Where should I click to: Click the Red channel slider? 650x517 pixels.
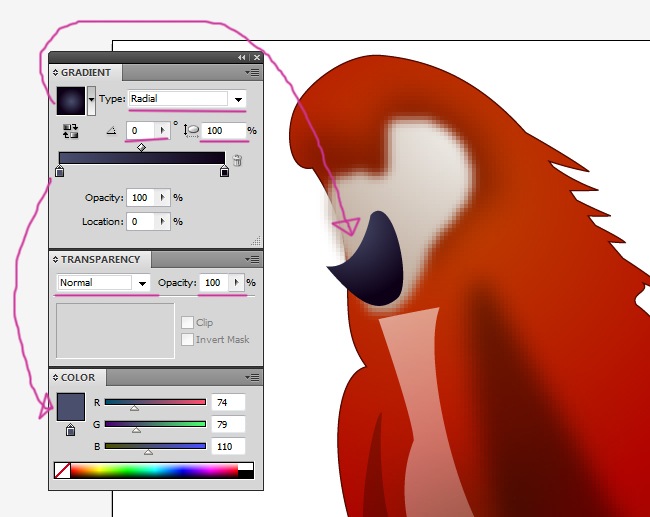pos(155,402)
